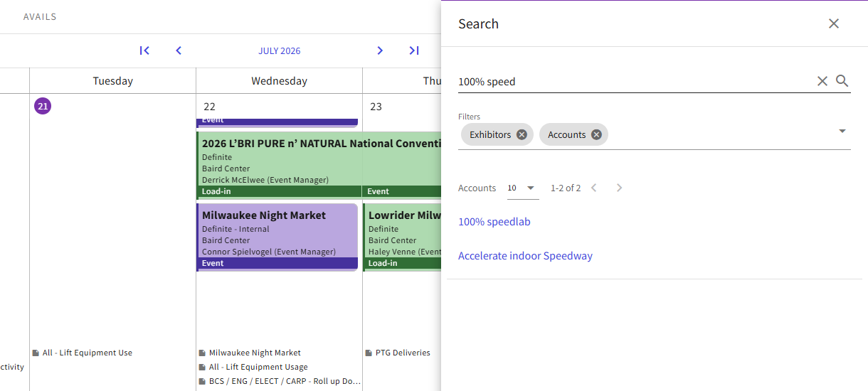Open the 100% speedlab account link

[494, 222]
